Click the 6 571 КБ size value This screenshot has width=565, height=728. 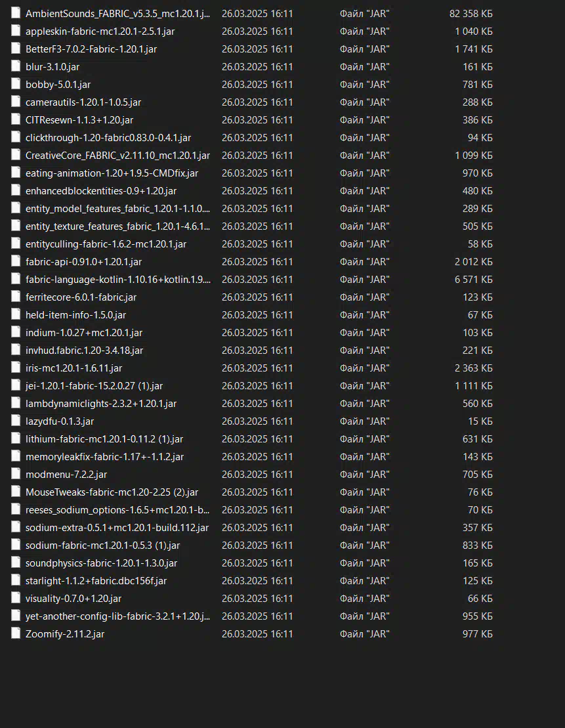(474, 280)
